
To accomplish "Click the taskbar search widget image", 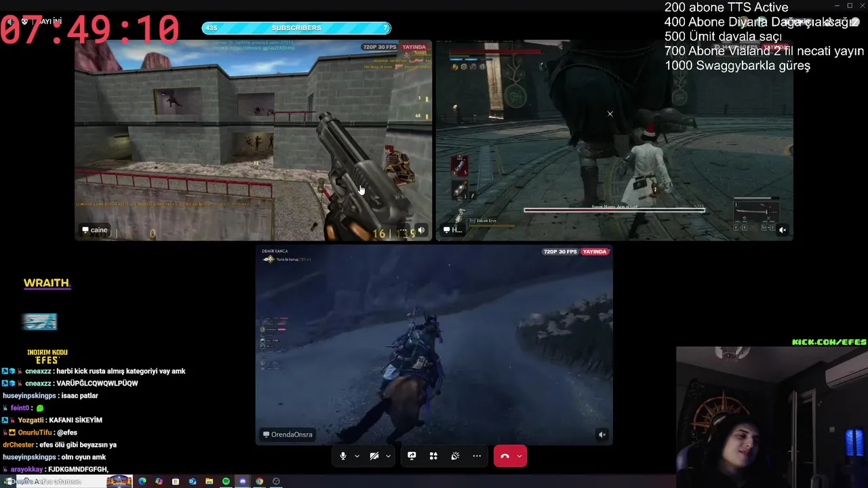I will click(x=119, y=481).
